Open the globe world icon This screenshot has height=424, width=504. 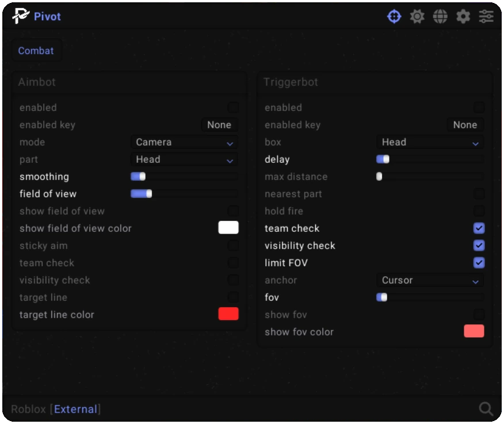pos(440,16)
